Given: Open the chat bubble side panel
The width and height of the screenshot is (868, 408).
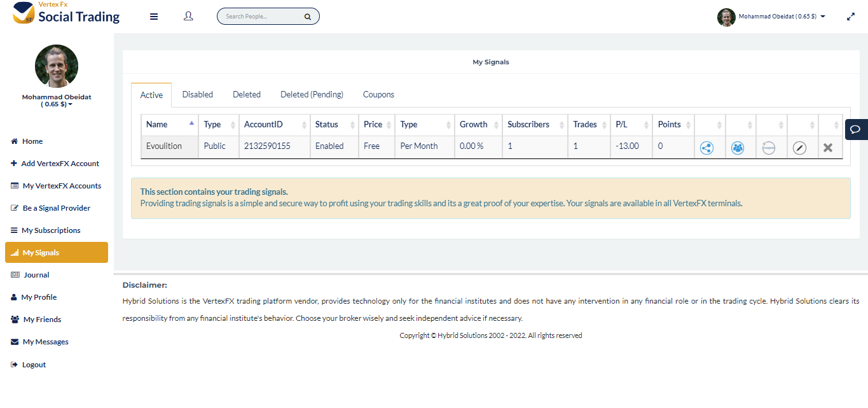Looking at the screenshot, I should click(x=856, y=129).
